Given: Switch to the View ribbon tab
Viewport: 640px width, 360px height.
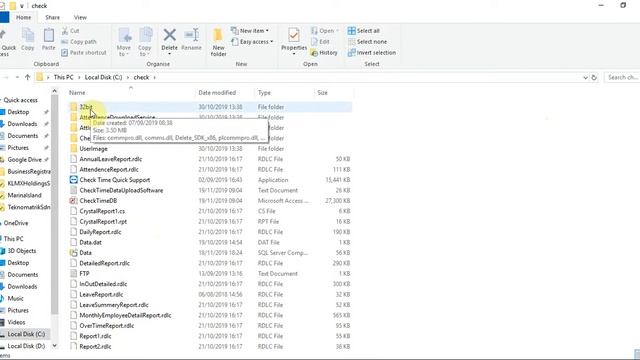Looking at the screenshot, I should coord(80,18).
